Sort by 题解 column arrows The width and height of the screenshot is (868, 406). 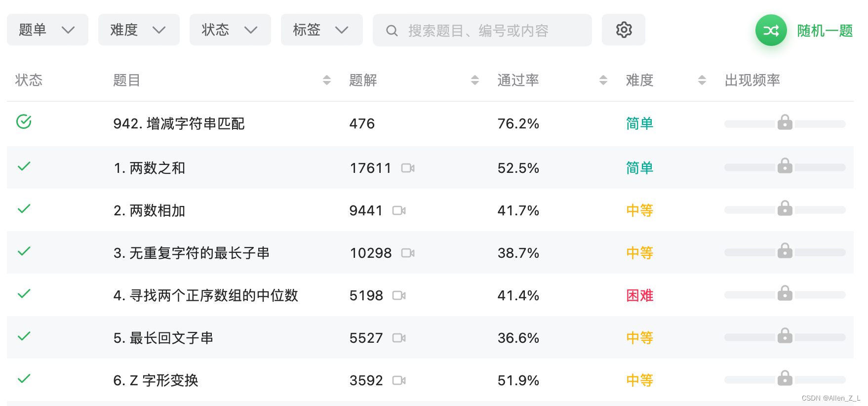pos(474,80)
